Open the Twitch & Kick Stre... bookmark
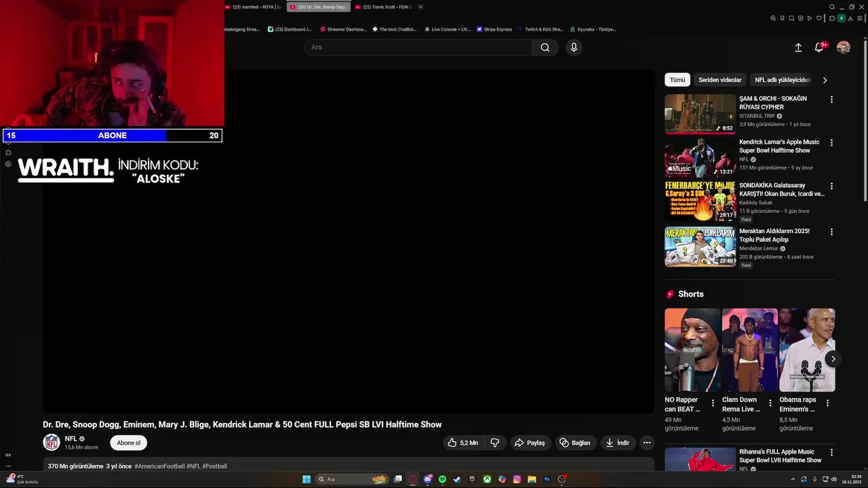 click(x=540, y=29)
